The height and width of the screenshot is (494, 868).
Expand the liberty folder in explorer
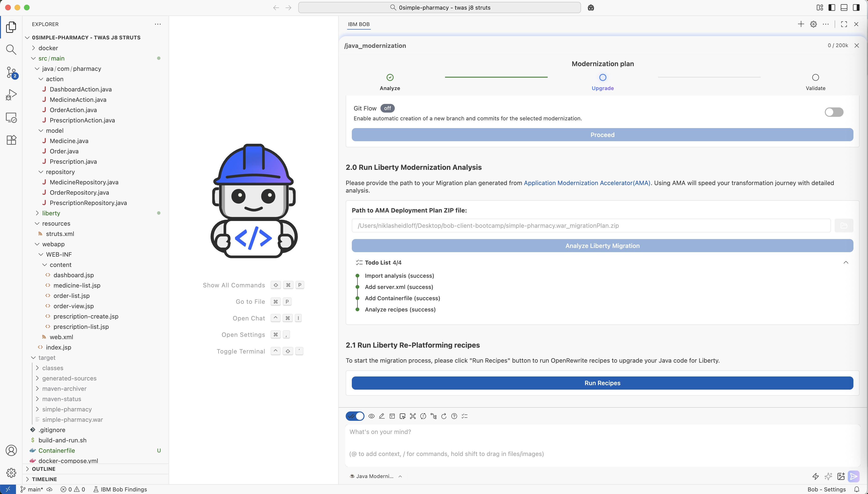point(51,213)
